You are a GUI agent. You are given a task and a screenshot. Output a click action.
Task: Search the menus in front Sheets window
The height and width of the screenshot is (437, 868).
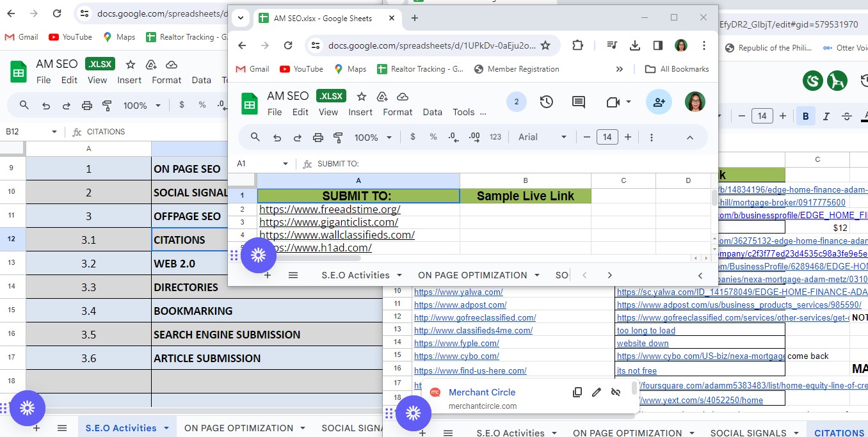(255, 137)
